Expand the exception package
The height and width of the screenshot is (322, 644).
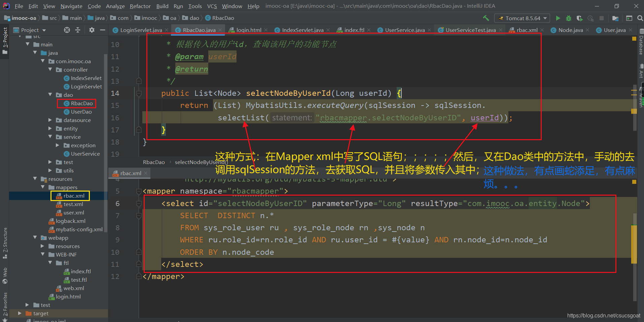58,145
